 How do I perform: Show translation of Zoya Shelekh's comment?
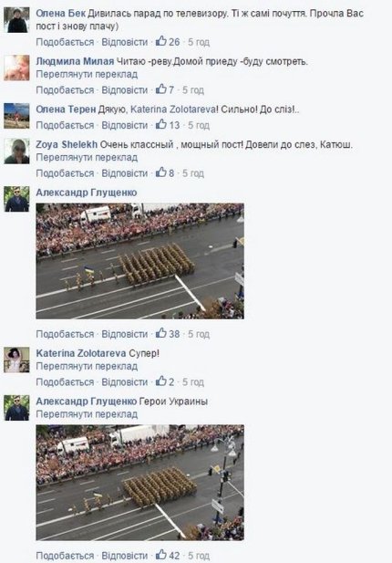(87, 157)
